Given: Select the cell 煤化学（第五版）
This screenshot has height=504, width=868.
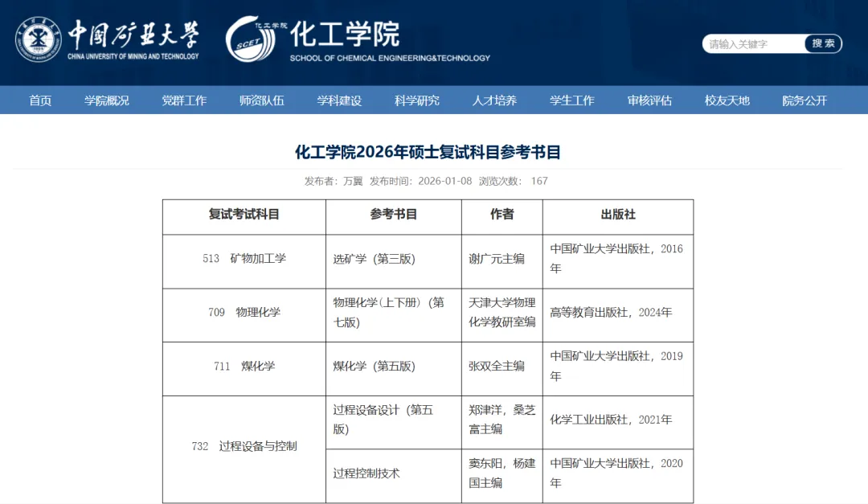Looking at the screenshot, I should click(394, 369).
